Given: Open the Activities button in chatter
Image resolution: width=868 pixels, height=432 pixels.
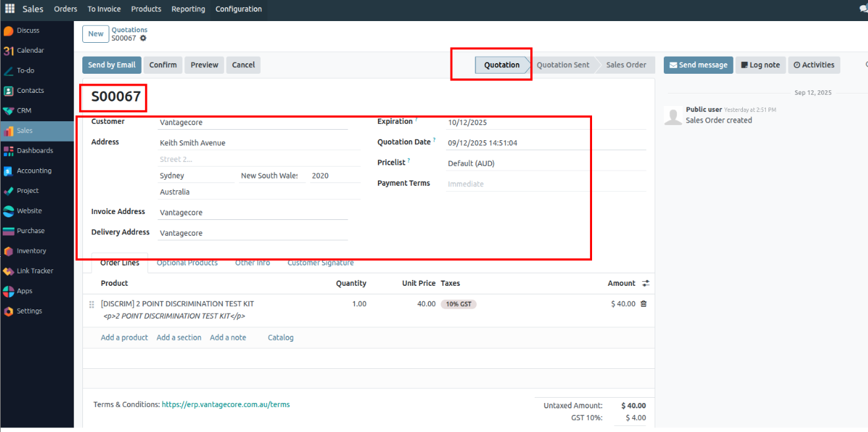Looking at the screenshot, I should 813,65.
